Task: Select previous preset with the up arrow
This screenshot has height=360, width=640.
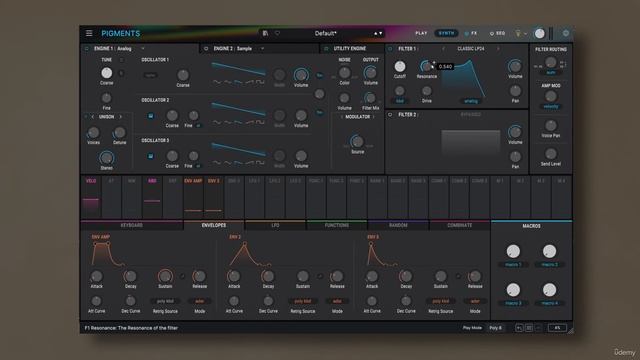Action: point(376,33)
